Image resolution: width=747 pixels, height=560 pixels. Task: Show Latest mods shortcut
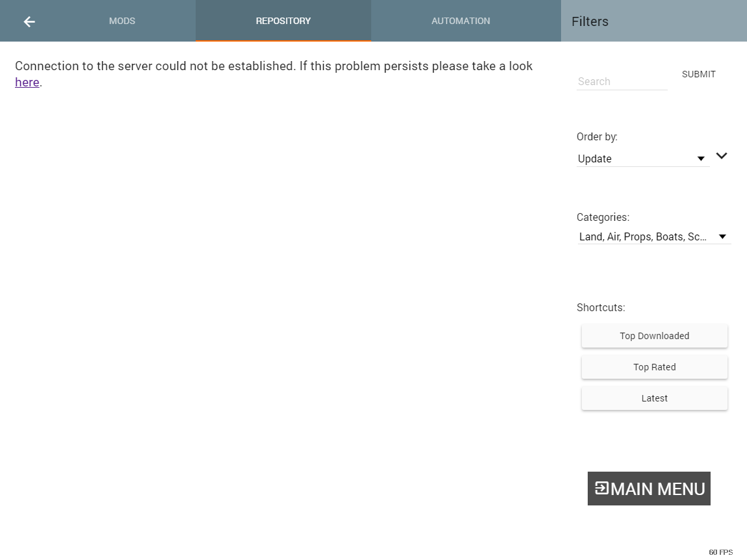coord(654,398)
